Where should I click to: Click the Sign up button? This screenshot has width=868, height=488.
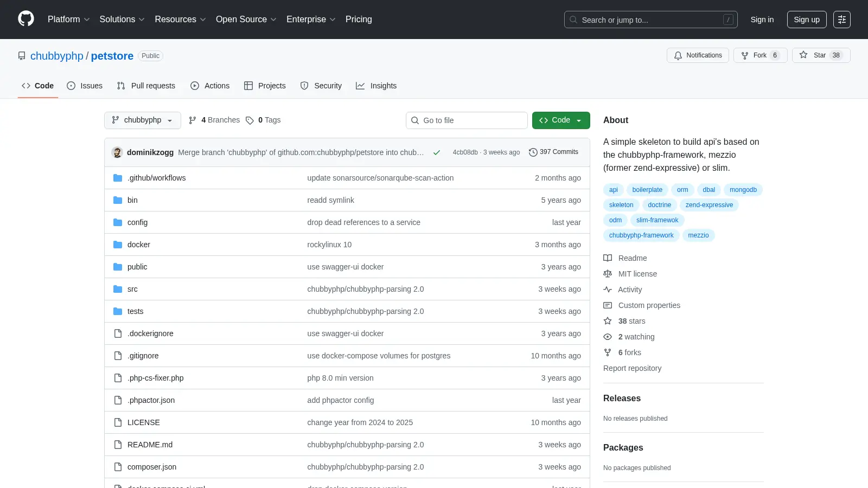coord(807,20)
